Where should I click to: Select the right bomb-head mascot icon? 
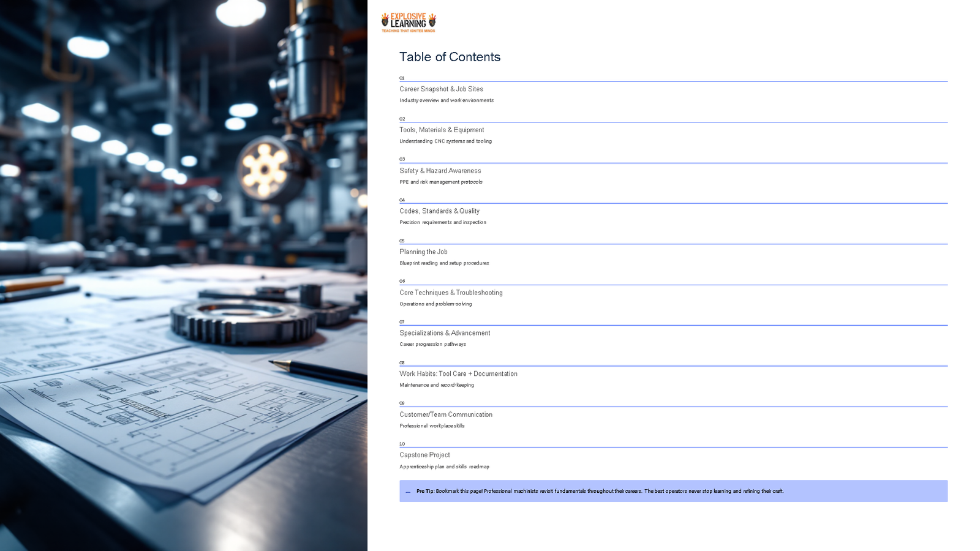(x=432, y=21)
